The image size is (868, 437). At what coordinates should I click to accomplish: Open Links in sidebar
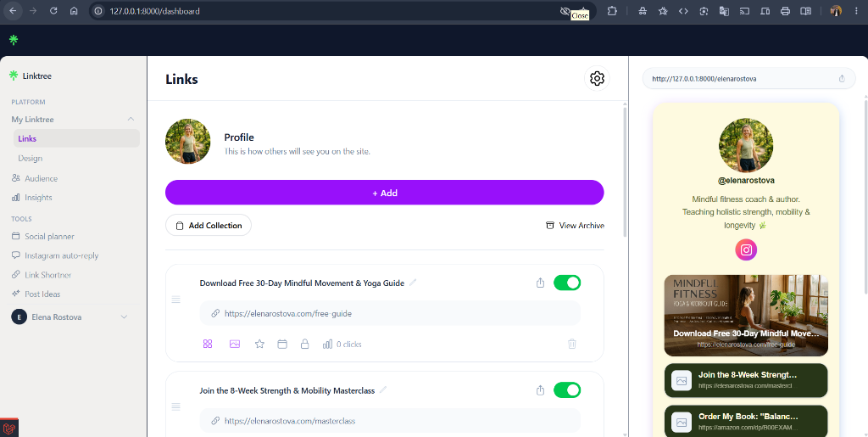tap(76, 138)
